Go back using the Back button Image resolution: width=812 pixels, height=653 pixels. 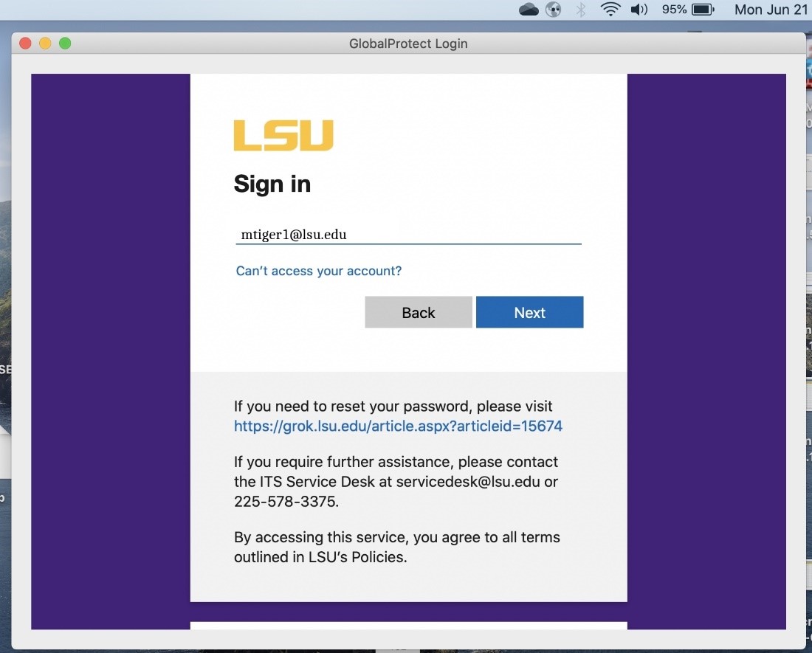(x=419, y=312)
